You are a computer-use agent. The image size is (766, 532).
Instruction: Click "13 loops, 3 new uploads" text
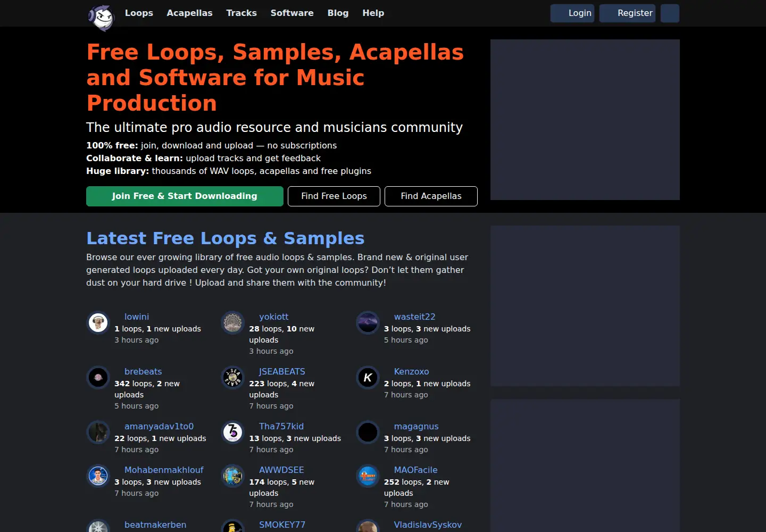tap(295, 438)
